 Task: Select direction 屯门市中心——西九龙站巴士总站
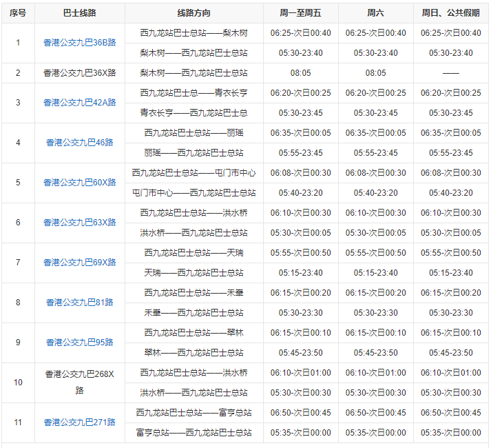(194, 193)
